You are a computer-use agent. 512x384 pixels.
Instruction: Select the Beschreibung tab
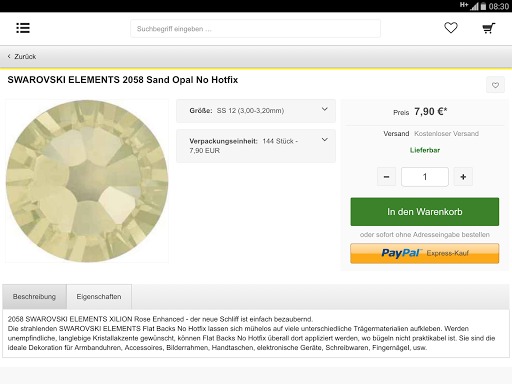coord(34,297)
